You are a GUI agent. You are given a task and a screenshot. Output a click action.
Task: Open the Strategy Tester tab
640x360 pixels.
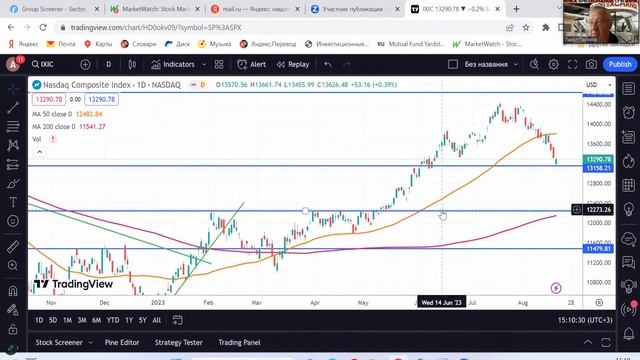click(x=178, y=342)
